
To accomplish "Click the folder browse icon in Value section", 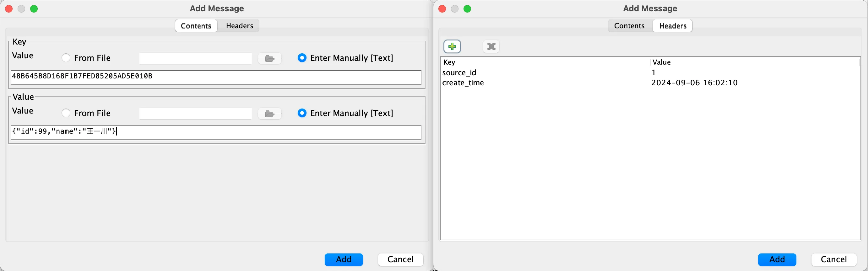I will pyautogui.click(x=269, y=114).
